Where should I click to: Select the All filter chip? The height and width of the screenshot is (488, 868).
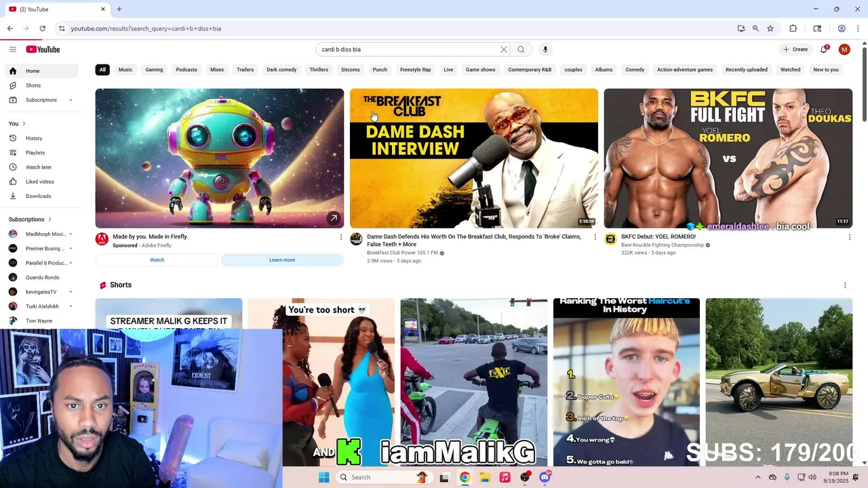click(x=102, y=70)
